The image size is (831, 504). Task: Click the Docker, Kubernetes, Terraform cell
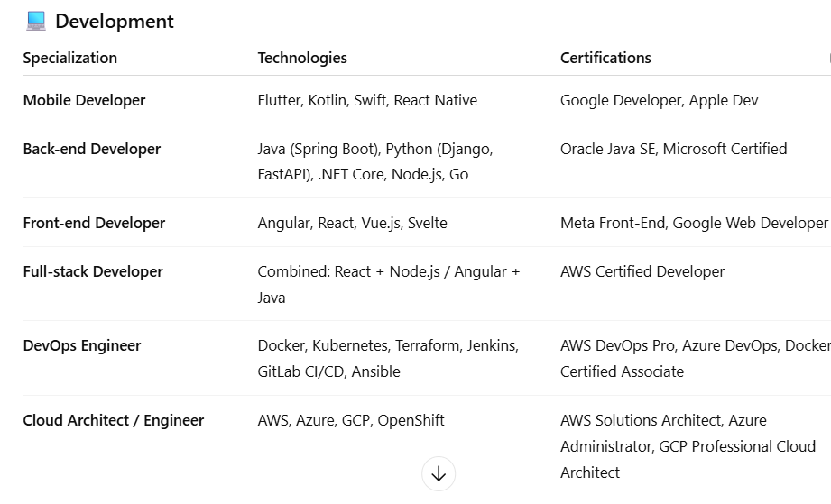point(388,358)
